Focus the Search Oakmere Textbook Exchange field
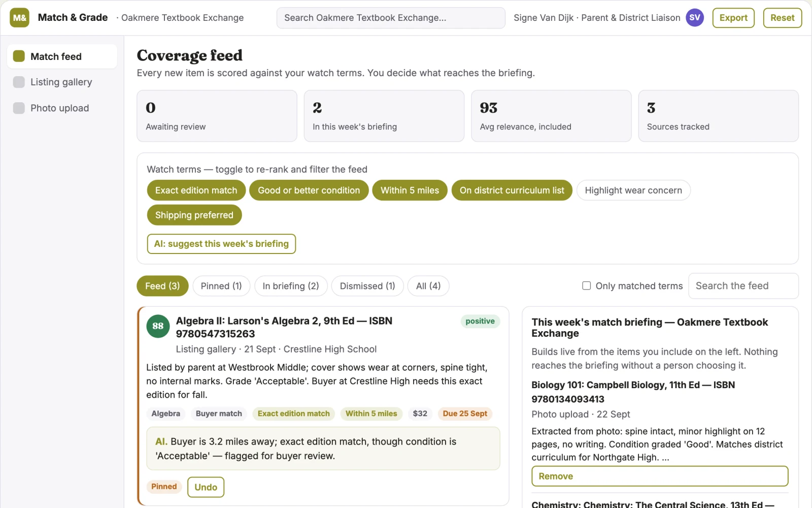Screen dimensions: 812x508 (x=391, y=18)
